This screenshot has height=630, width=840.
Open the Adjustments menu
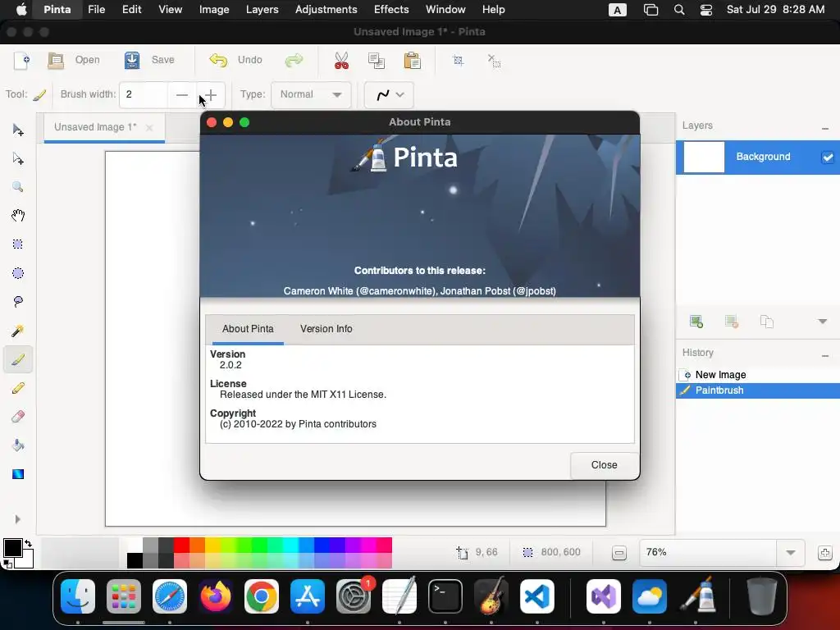click(326, 10)
